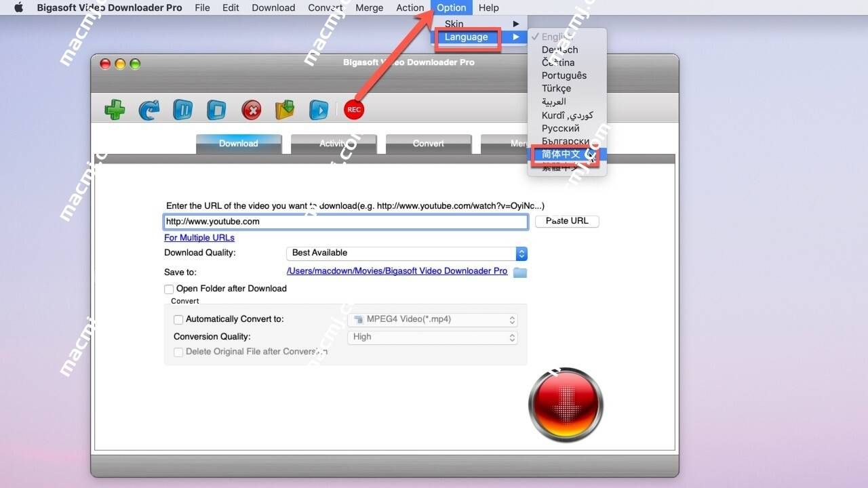Switch to the Activity tab
The image size is (868, 488).
(334, 144)
